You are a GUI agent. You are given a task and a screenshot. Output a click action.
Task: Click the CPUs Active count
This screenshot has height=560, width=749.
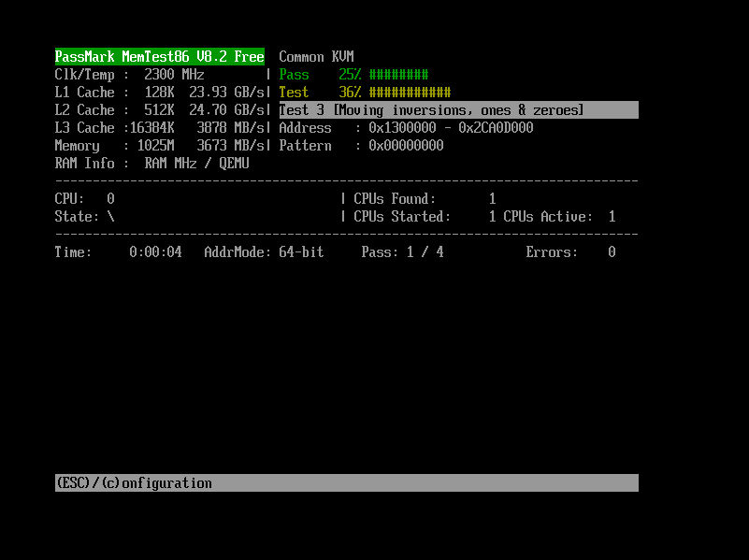tap(612, 216)
